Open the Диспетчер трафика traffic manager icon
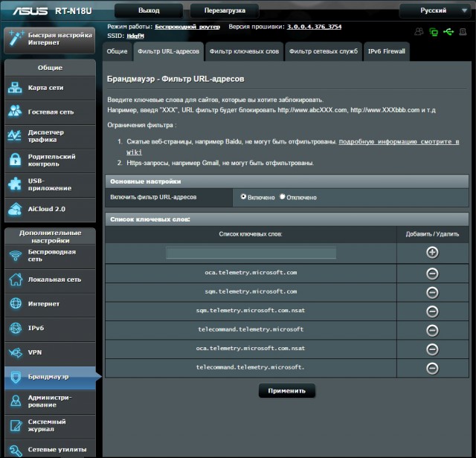Viewport: 476px width, 458px height. [x=15, y=135]
